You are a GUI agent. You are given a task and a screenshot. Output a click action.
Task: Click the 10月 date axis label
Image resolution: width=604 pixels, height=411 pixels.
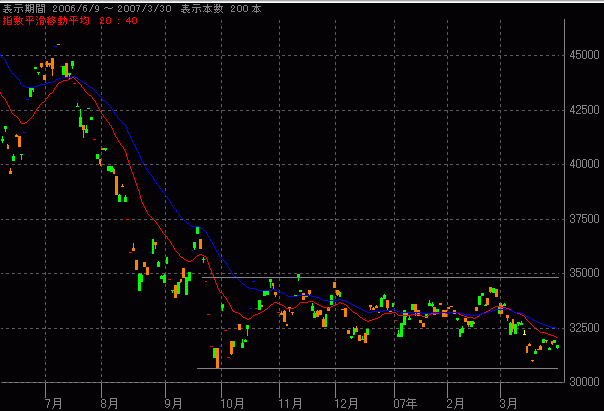coord(232,403)
